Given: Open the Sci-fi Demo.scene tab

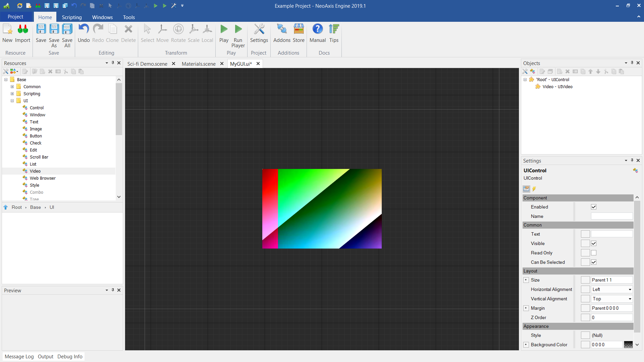Looking at the screenshot, I should 147,64.
